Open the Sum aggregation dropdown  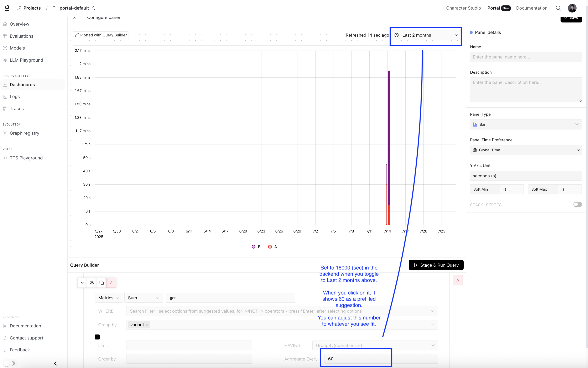(143, 298)
